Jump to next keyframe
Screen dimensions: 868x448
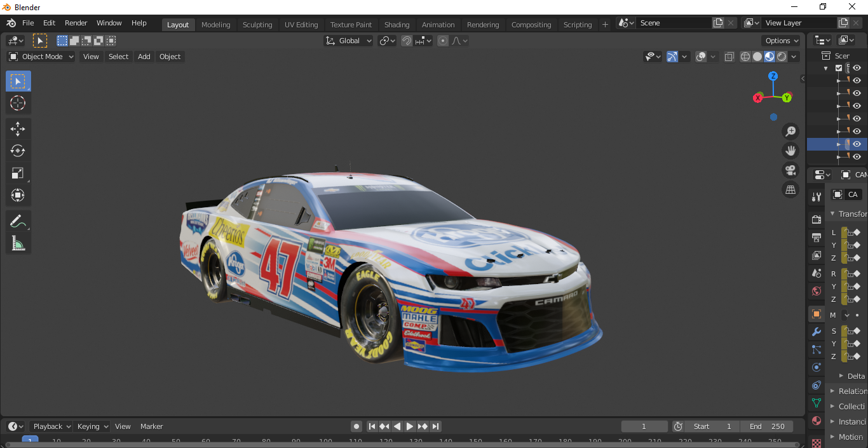click(x=423, y=426)
